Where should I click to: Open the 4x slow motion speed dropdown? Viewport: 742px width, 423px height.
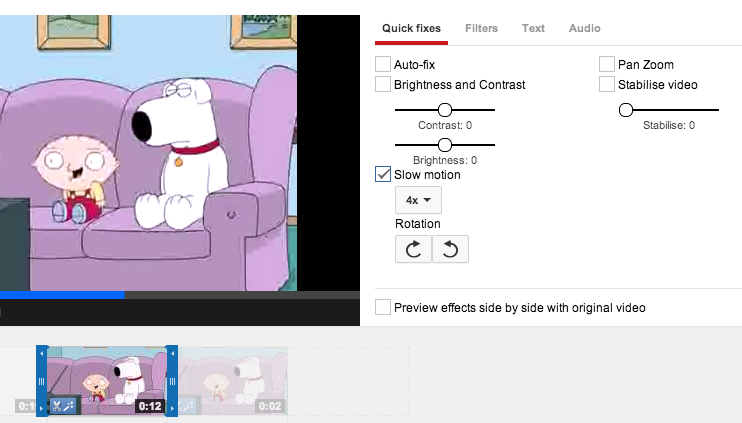coord(418,200)
